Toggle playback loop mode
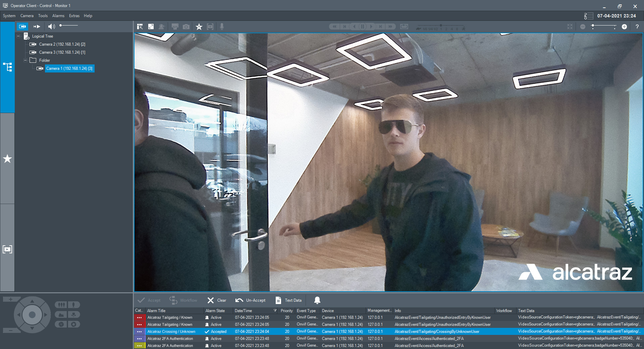Image resolution: width=644 pixels, height=349 pixels. (x=404, y=27)
